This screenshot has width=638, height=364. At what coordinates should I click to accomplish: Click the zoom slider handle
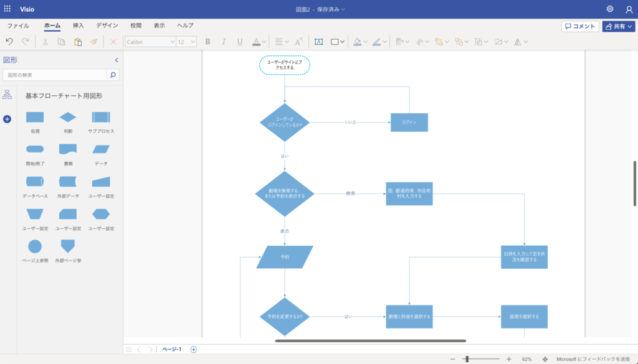(466, 359)
